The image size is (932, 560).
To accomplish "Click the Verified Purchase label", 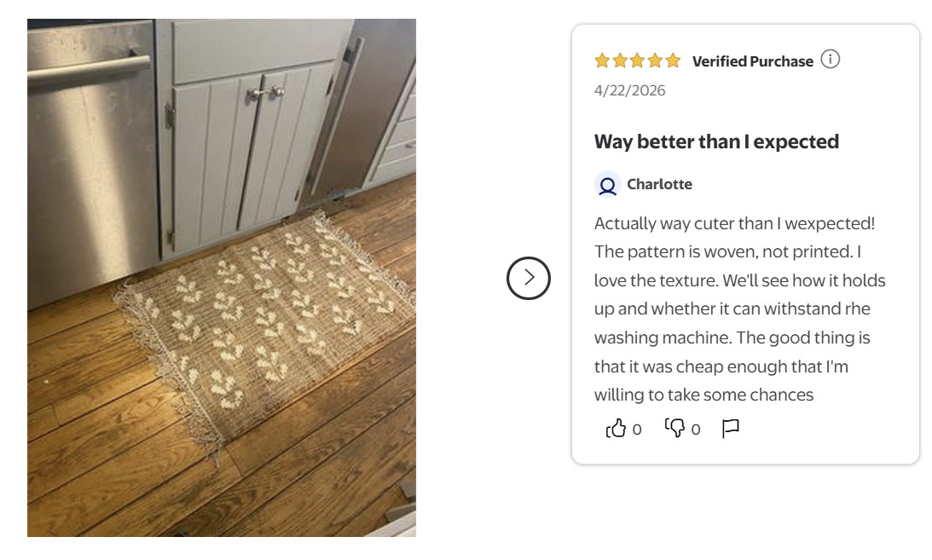I will (752, 61).
